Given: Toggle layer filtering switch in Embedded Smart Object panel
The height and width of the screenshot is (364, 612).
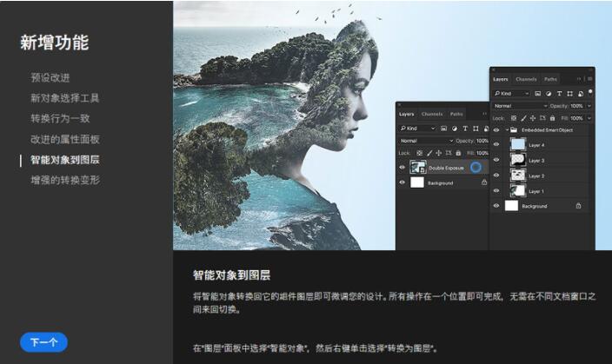Looking at the screenshot, I should pos(590,93).
